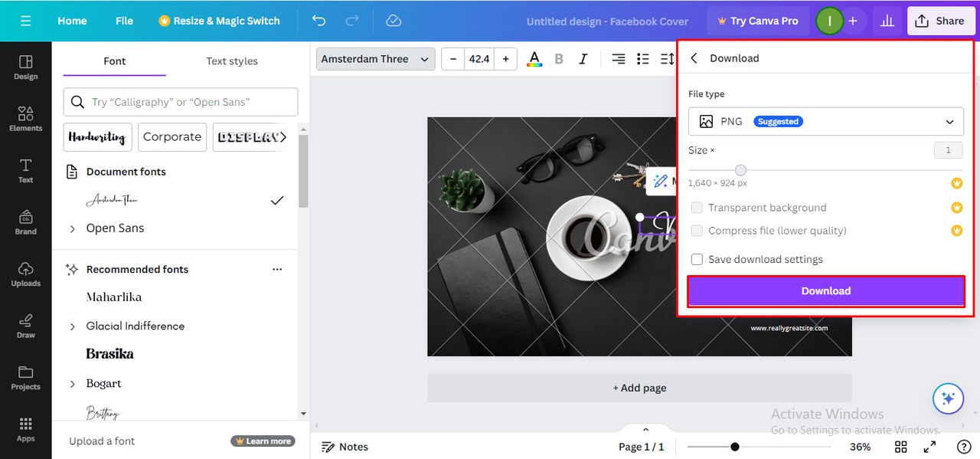Open the Magic Write wand icon
Screen dimensions: 980x459
[x=660, y=181]
